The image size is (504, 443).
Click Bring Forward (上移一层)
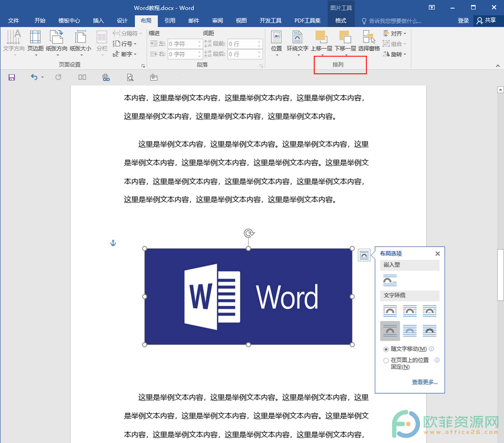[321, 43]
